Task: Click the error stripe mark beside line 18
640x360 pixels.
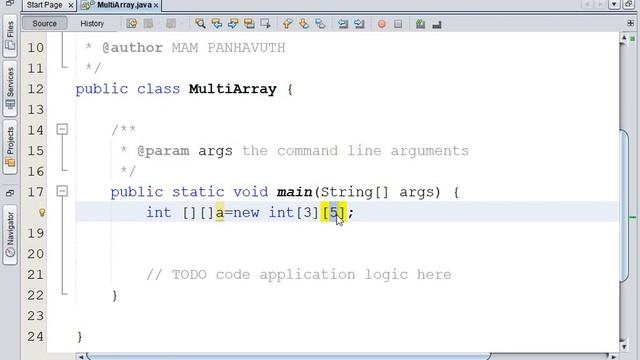Action: (633, 217)
